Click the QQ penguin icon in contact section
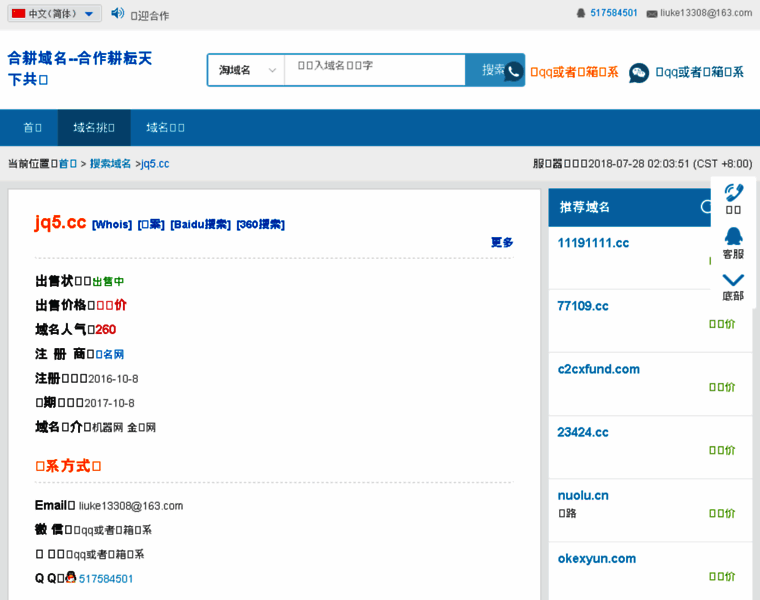This screenshot has width=760, height=600. pyautogui.click(x=71, y=577)
